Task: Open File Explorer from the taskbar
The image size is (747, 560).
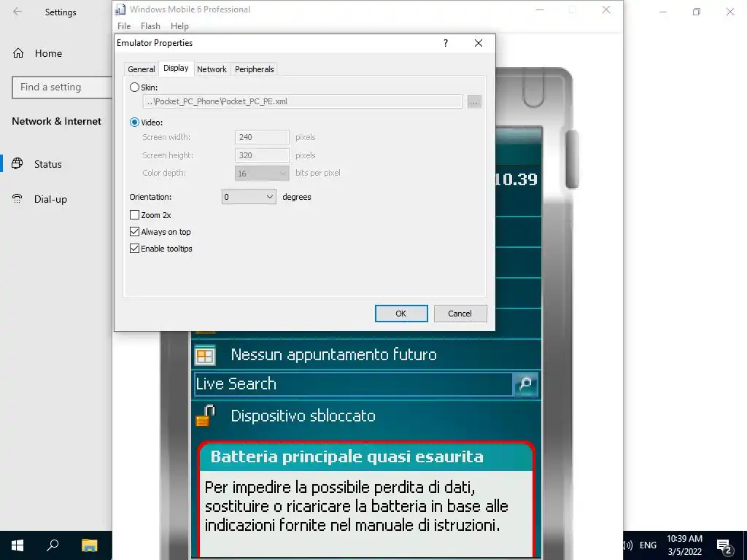Action: (89, 545)
